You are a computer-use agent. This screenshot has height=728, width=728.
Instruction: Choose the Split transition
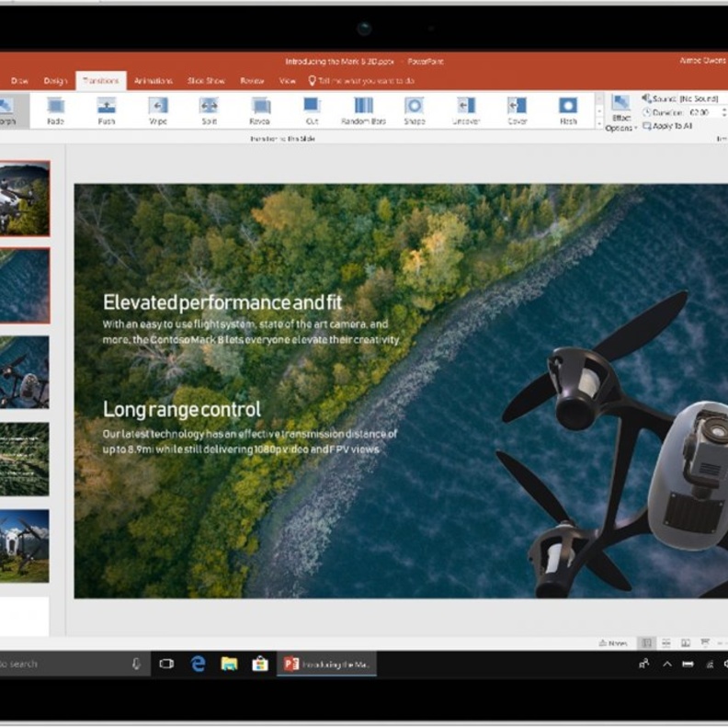[209, 110]
